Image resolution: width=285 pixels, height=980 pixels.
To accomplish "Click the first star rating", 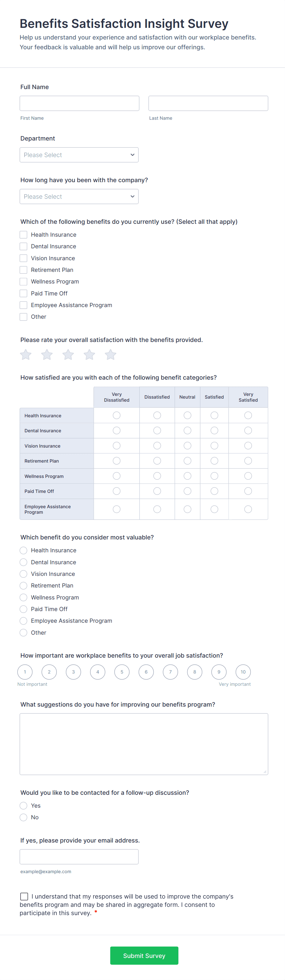I will (25, 355).
